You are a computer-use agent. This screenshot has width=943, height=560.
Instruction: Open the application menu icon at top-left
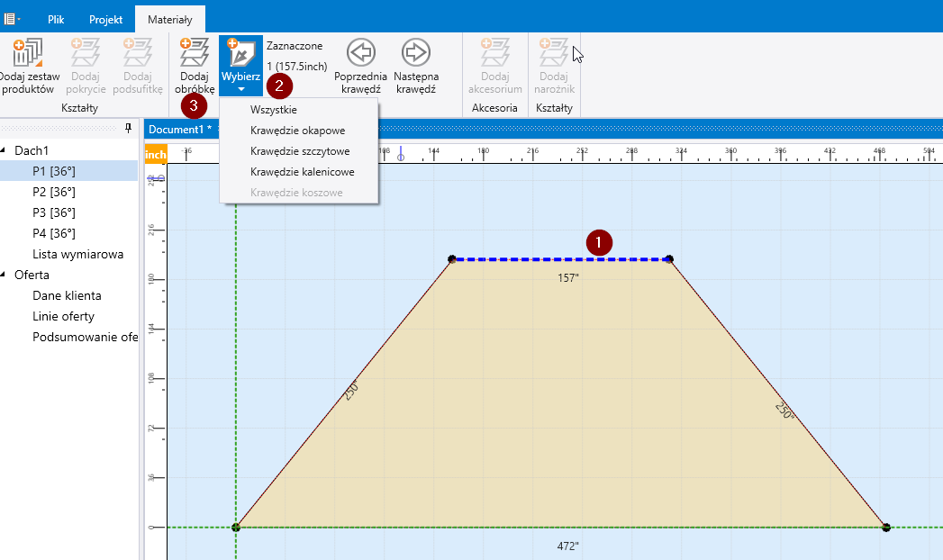pos(13,18)
